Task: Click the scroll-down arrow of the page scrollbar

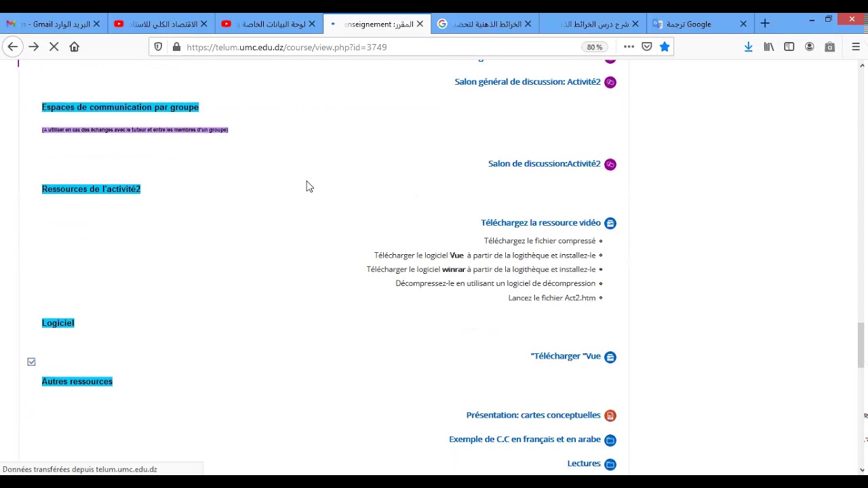Action: coord(862,470)
